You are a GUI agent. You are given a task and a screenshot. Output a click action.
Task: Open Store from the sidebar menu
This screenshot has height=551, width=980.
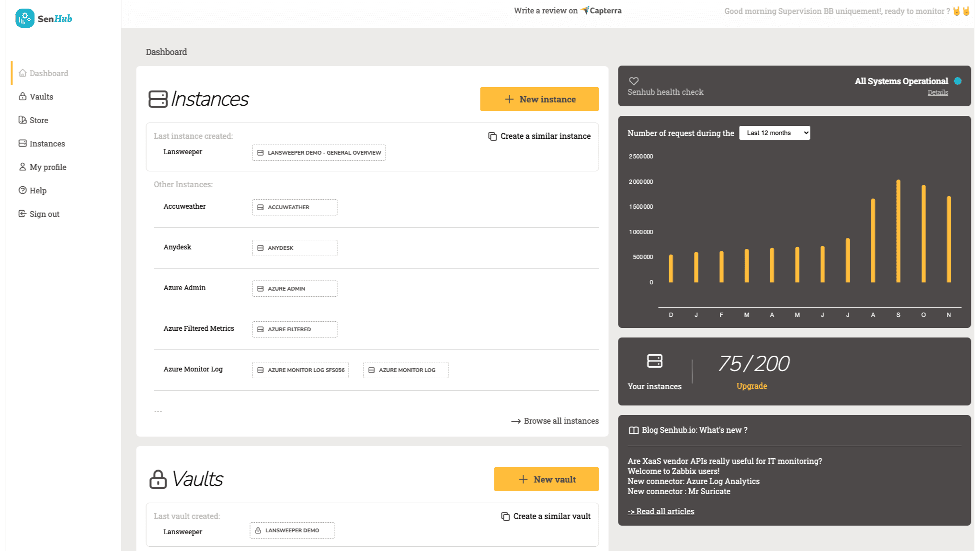tap(34, 120)
